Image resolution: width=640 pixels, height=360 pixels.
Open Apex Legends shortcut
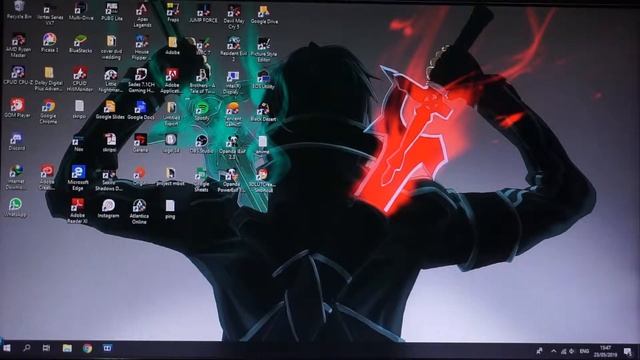[x=142, y=15]
